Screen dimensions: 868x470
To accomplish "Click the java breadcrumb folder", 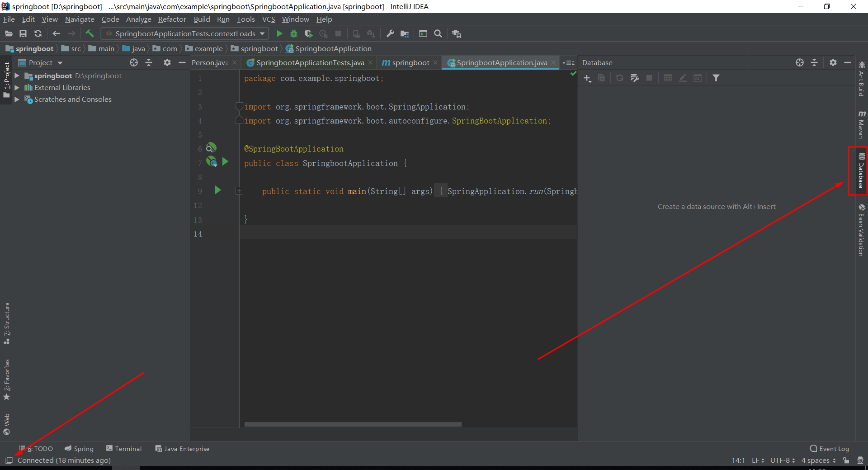I will (x=138, y=48).
